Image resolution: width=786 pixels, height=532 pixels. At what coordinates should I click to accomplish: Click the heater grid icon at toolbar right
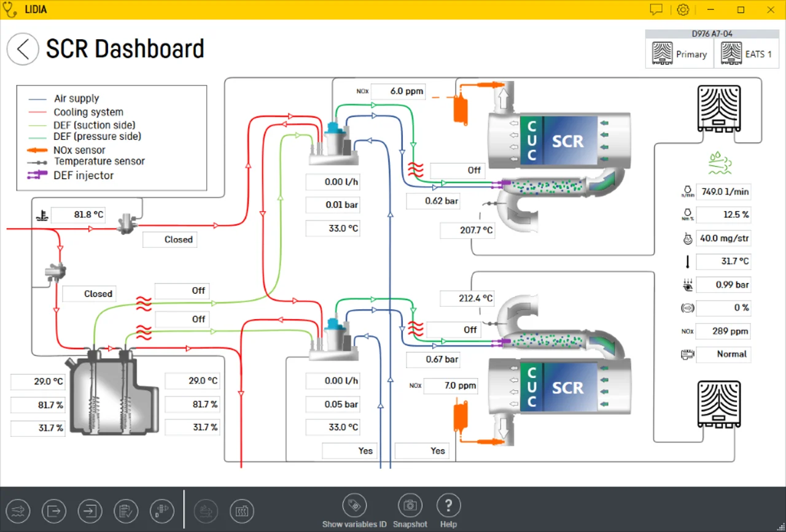coord(242,511)
